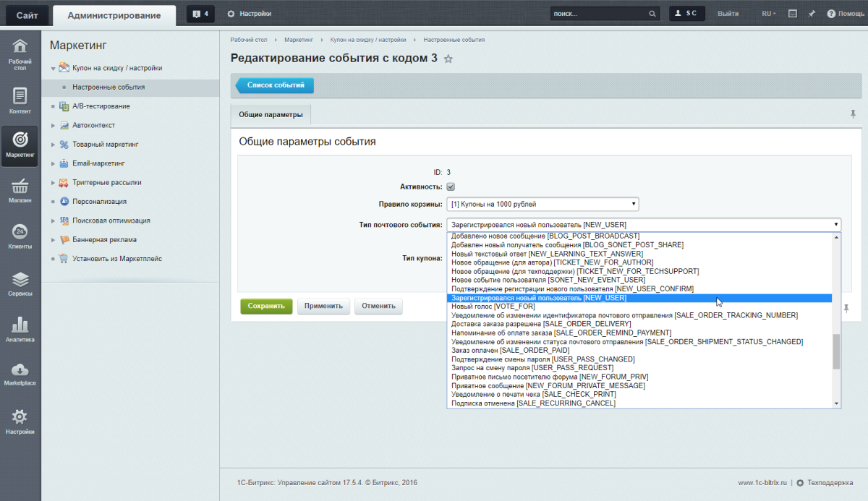Go back to Список событий
Image resolution: width=868 pixels, height=501 pixels.
tap(276, 85)
